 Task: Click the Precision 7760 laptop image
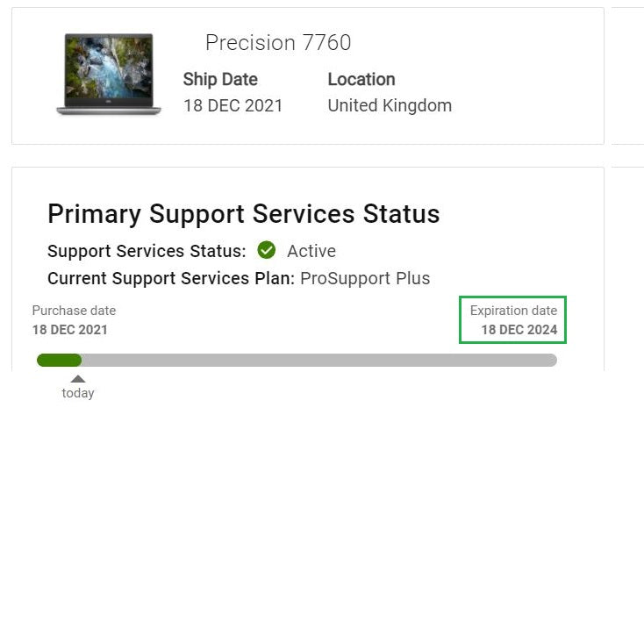(109, 75)
